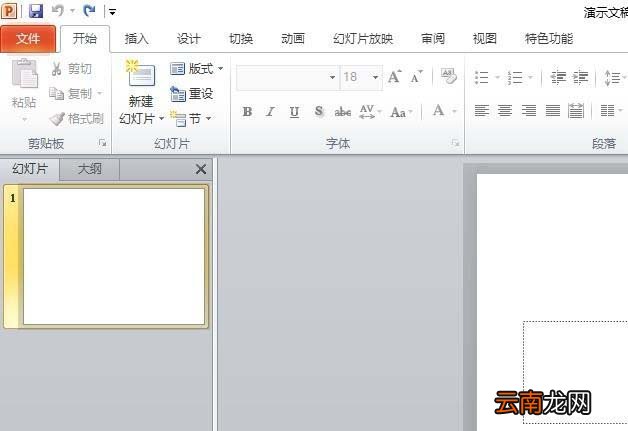The width and height of the screenshot is (628, 431).
Task: Toggle text shadow S button
Action: click(319, 111)
